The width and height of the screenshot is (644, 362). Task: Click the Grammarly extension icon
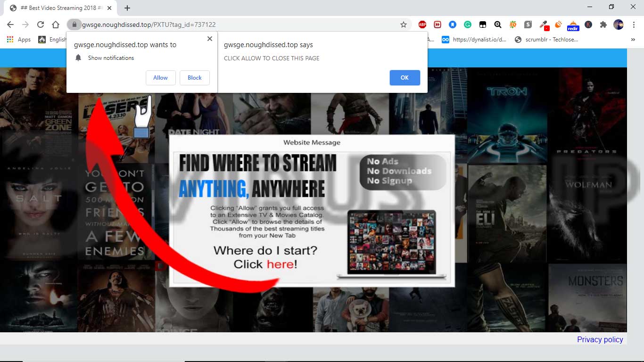[467, 25]
